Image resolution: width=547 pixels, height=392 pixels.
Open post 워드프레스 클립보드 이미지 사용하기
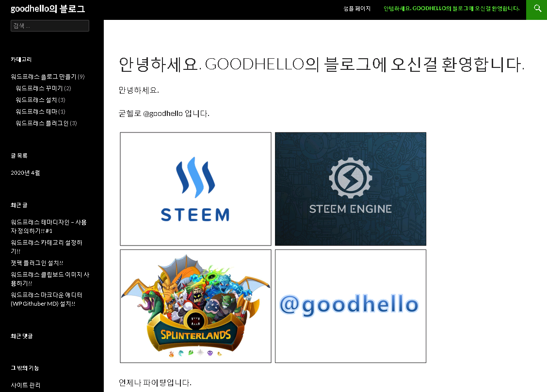point(50,278)
